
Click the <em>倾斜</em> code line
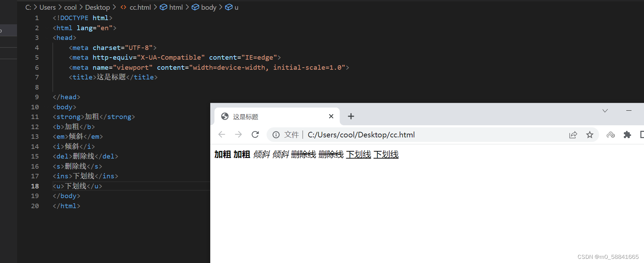click(x=78, y=136)
